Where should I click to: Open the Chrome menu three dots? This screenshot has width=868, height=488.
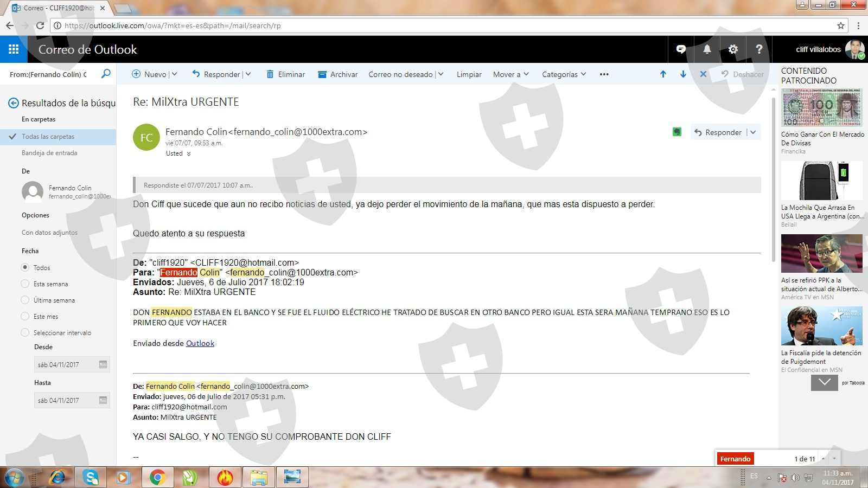pyautogui.click(x=858, y=25)
